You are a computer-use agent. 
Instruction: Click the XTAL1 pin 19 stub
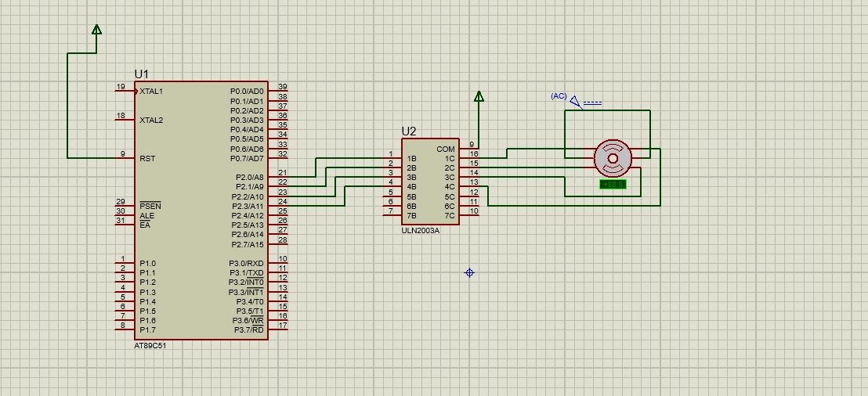(125, 92)
